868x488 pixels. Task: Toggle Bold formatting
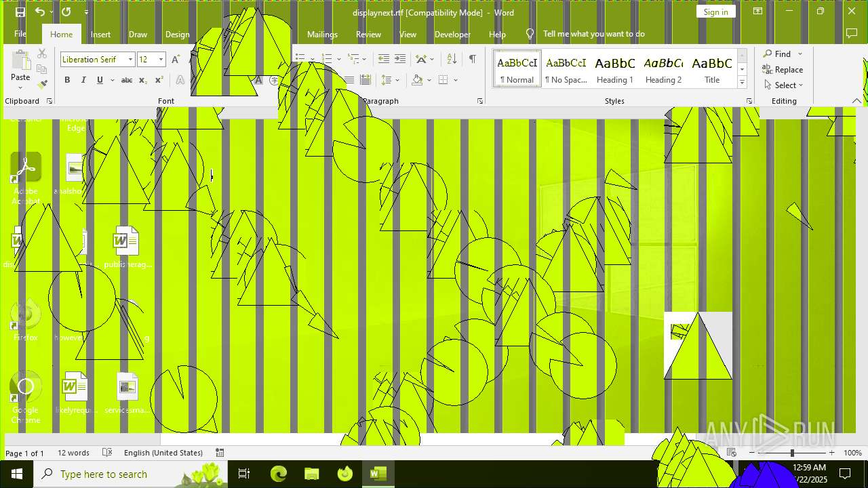(67, 80)
